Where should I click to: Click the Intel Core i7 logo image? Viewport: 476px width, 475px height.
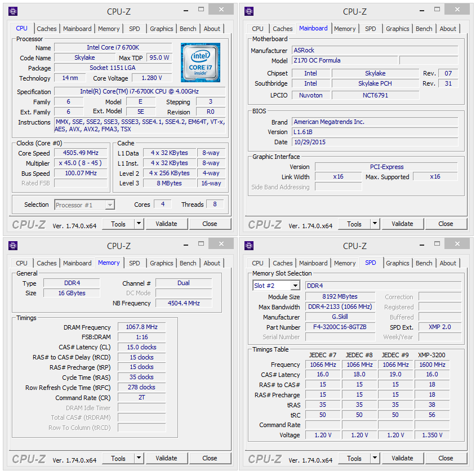pyautogui.click(x=201, y=62)
